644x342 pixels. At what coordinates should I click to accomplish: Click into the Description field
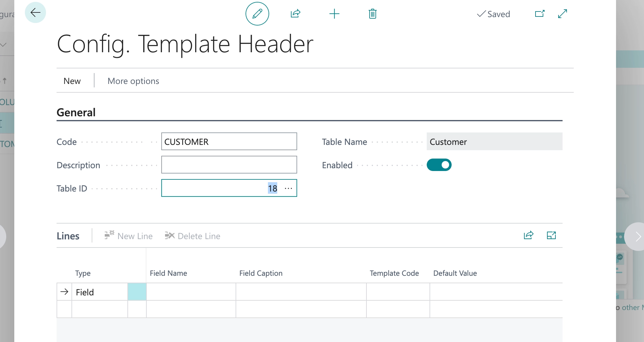pyautogui.click(x=229, y=165)
